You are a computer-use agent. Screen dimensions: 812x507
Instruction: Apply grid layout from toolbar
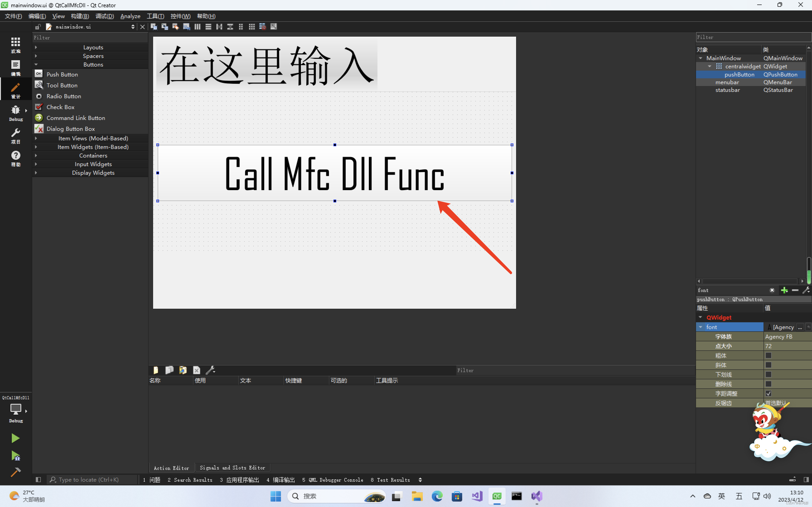[252, 27]
